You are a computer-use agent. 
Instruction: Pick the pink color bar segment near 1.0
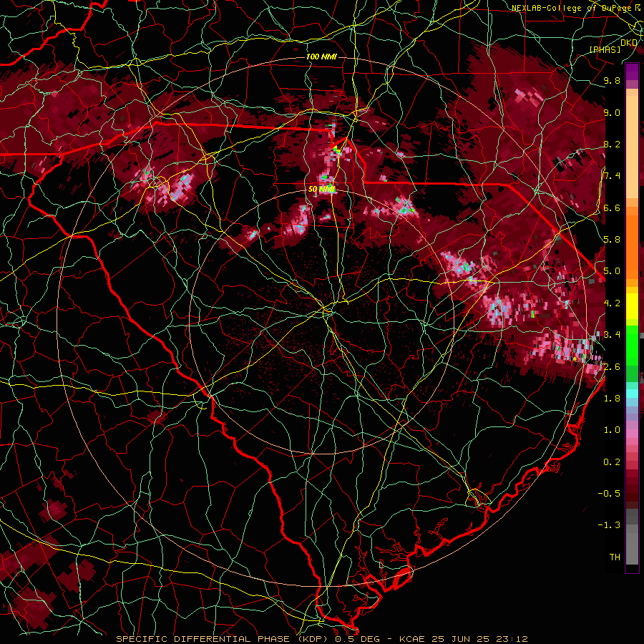click(x=632, y=433)
